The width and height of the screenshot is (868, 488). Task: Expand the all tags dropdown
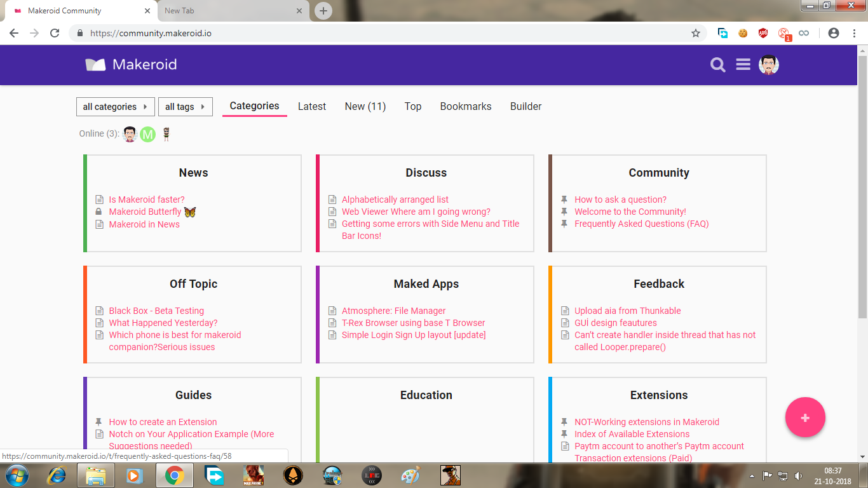pyautogui.click(x=185, y=107)
